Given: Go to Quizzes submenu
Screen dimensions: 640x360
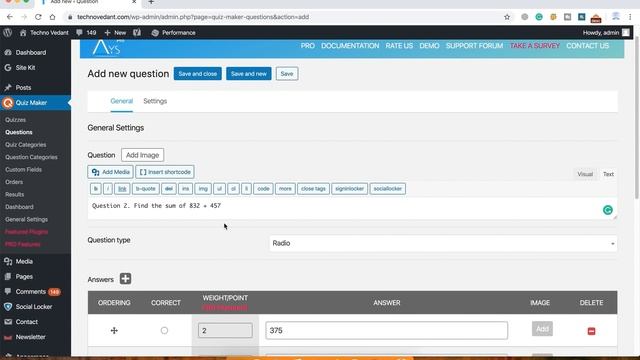Looking at the screenshot, I should pyautogui.click(x=16, y=120).
